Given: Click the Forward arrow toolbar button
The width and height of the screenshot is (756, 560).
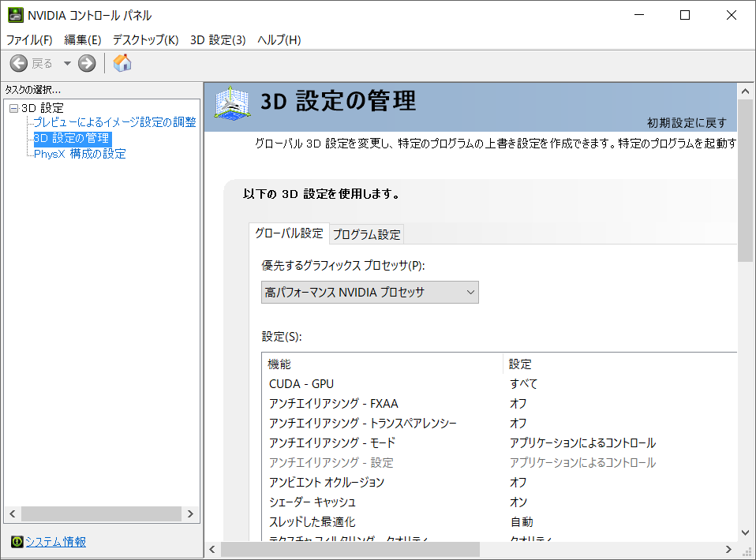Looking at the screenshot, I should click(x=87, y=63).
